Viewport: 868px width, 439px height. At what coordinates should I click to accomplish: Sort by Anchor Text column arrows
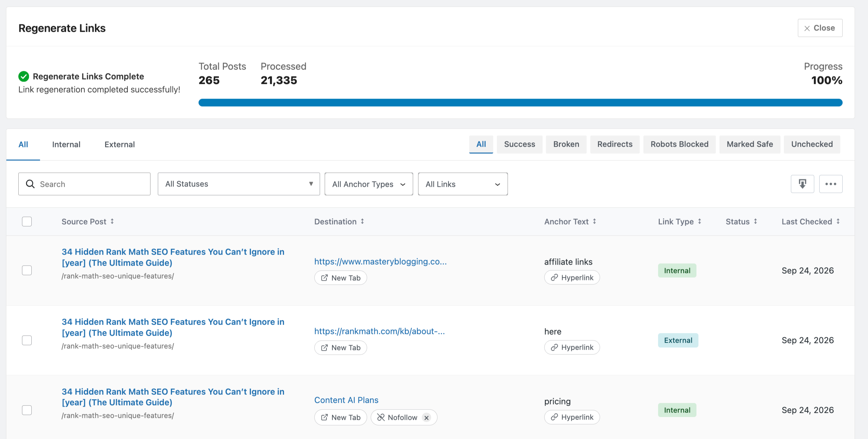tap(594, 222)
